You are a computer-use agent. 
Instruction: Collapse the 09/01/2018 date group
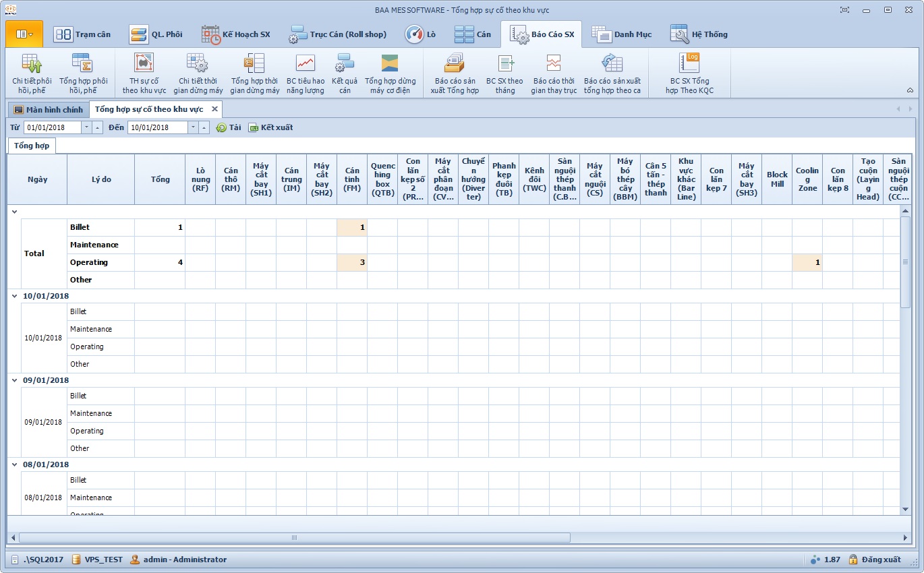coord(14,380)
